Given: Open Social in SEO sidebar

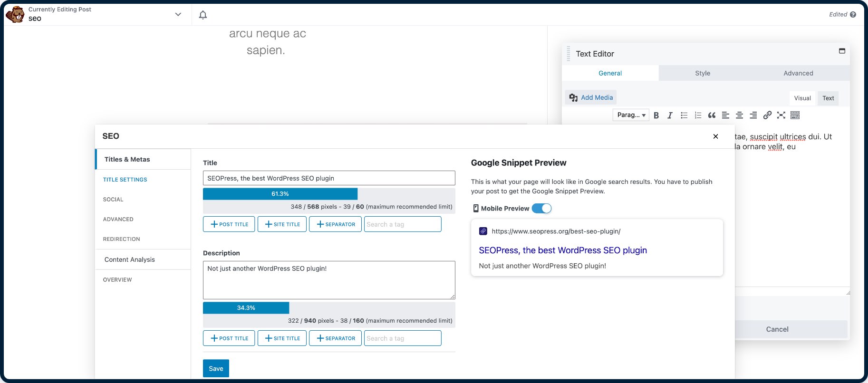Looking at the screenshot, I should pyautogui.click(x=113, y=200).
